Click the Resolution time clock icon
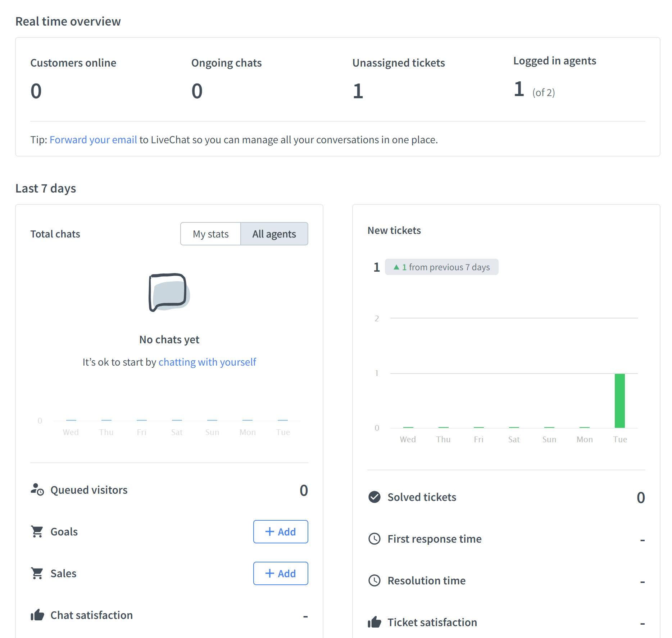The width and height of the screenshot is (672, 638). coord(374,580)
